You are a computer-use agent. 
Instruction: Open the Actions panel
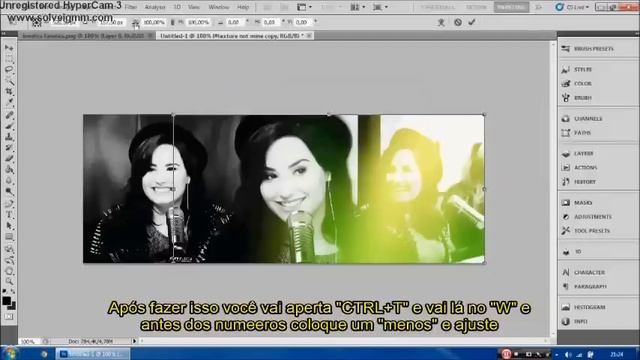click(x=580, y=168)
